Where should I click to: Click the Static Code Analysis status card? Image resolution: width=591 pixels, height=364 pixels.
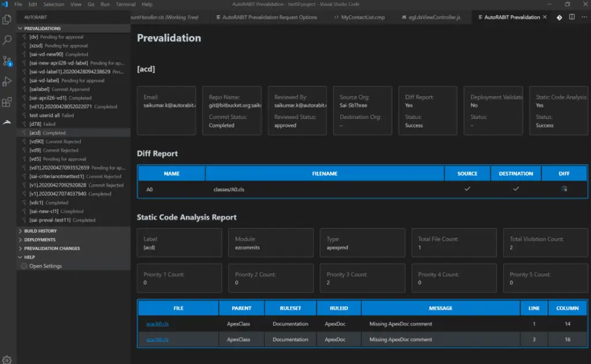559,110
